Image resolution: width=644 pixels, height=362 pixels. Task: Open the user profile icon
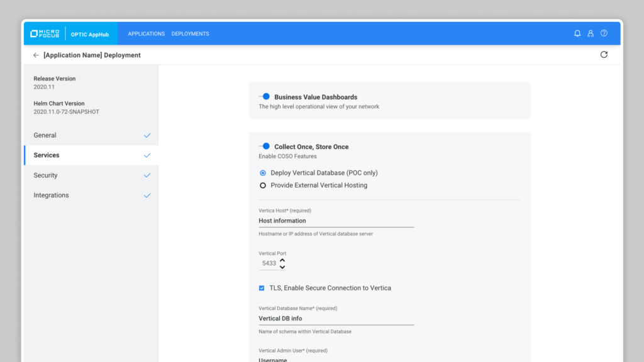coord(591,33)
